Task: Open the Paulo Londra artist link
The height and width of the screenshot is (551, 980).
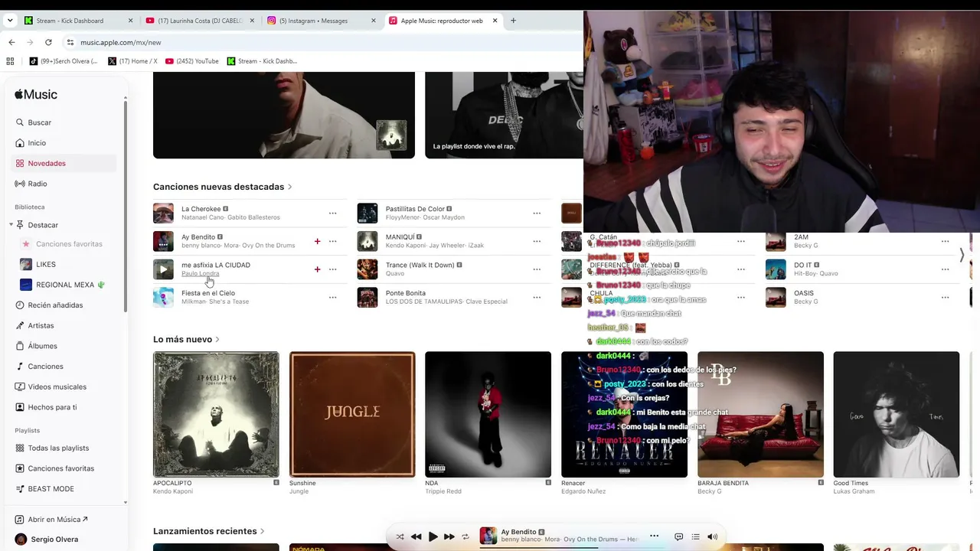Action: click(200, 274)
